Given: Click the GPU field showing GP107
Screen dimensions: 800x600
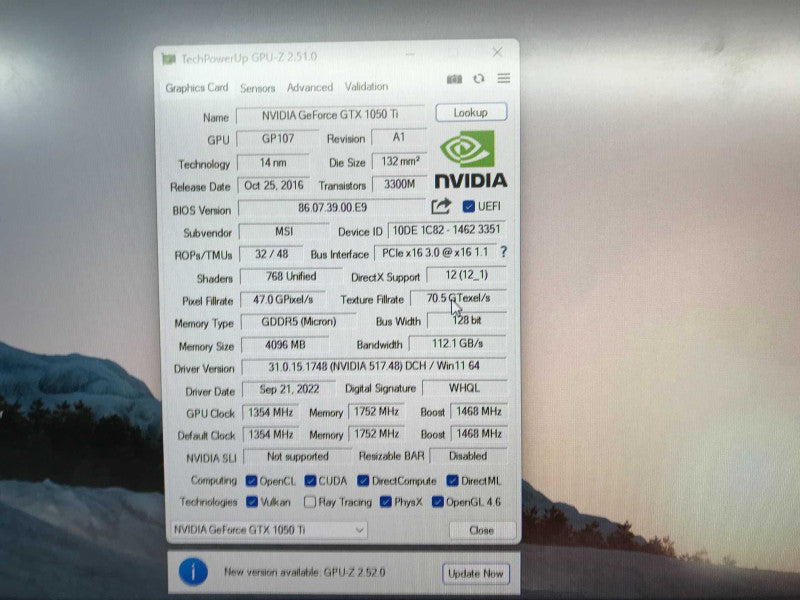Looking at the screenshot, I should [278, 138].
